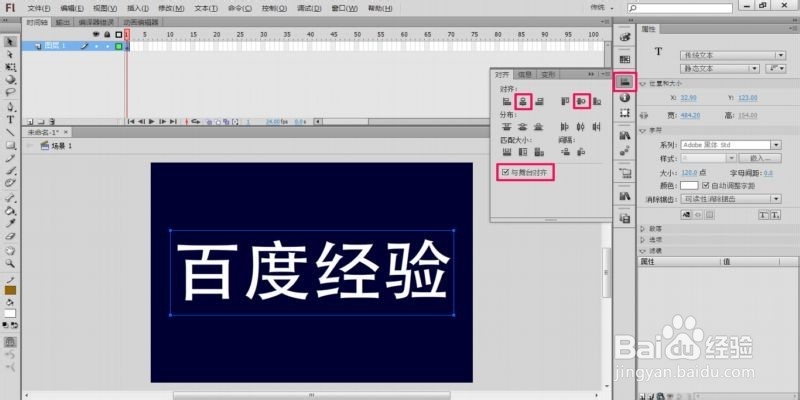Click the stroke color swatch in toolbox
This screenshot has width=800, height=400.
[x=10, y=290]
